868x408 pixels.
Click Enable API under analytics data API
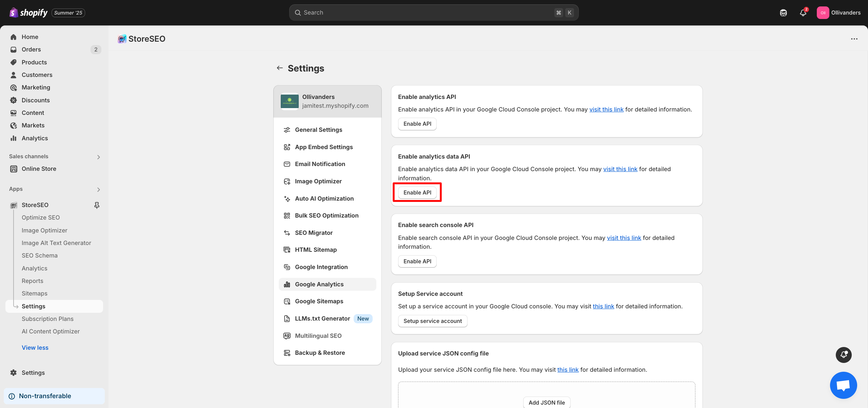pos(417,192)
